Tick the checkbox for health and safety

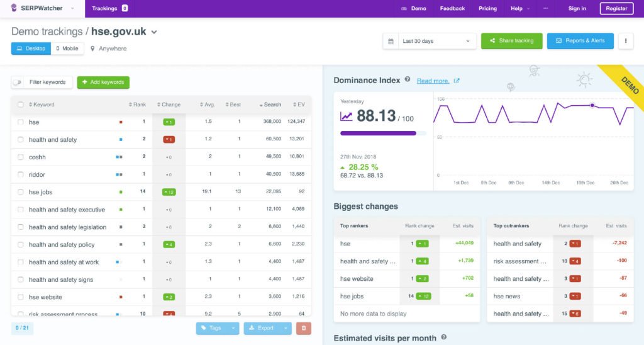(x=21, y=140)
